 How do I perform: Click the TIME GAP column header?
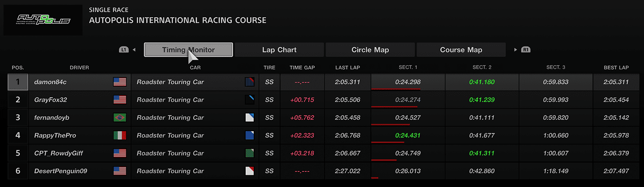click(302, 67)
